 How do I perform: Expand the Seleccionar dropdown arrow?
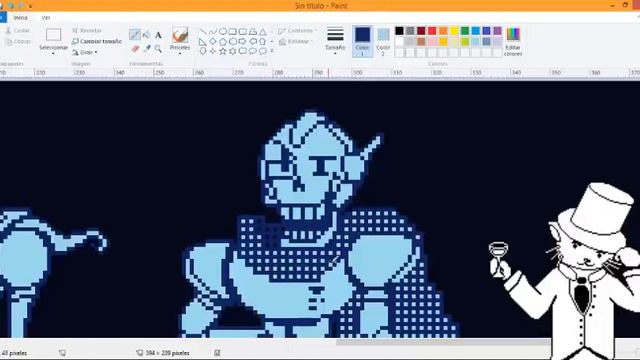pos(53,54)
